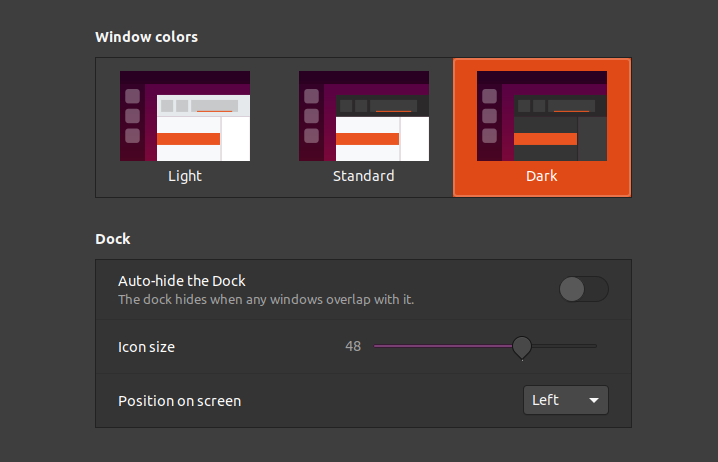This screenshot has width=718, height=462.
Task: Pick the Dark window color theme
Action: click(542, 127)
